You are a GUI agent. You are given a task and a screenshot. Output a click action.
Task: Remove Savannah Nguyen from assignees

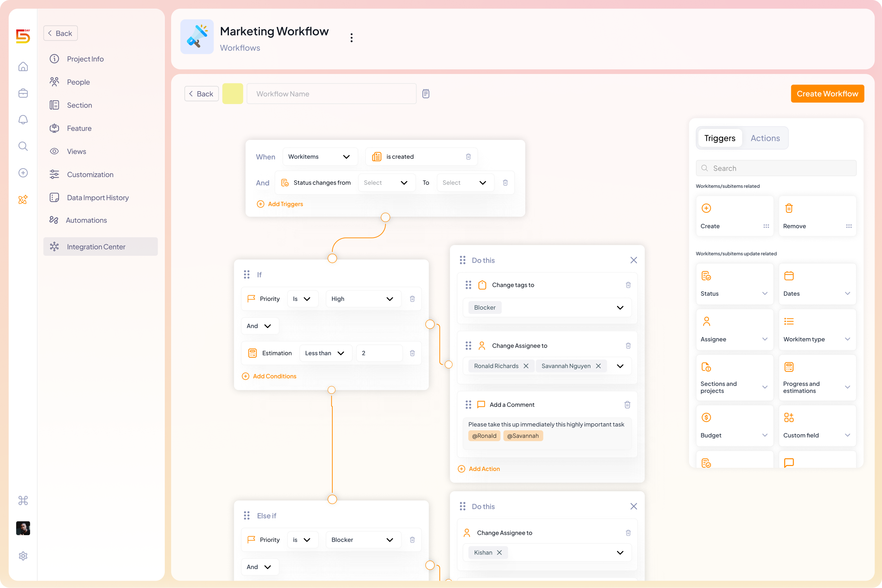point(598,366)
